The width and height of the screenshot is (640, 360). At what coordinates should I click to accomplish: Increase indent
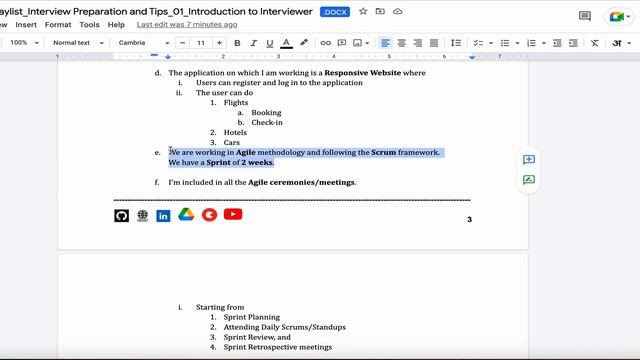[x=573, y=43]
